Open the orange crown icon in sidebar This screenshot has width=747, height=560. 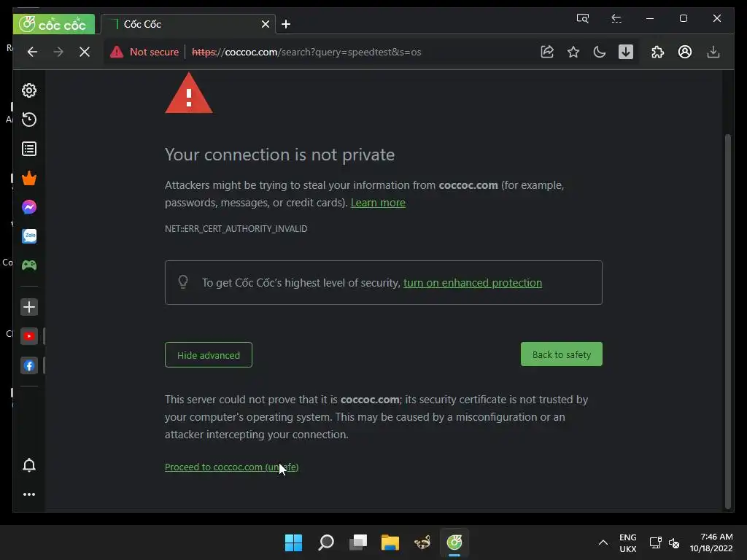click(x=29, y=178)
